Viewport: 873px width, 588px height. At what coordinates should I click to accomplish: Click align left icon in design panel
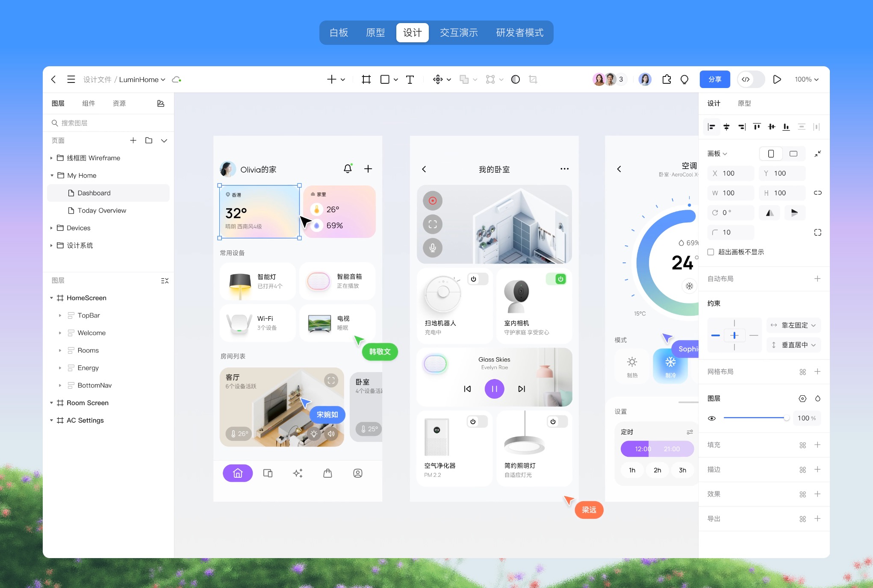point(711,127)
